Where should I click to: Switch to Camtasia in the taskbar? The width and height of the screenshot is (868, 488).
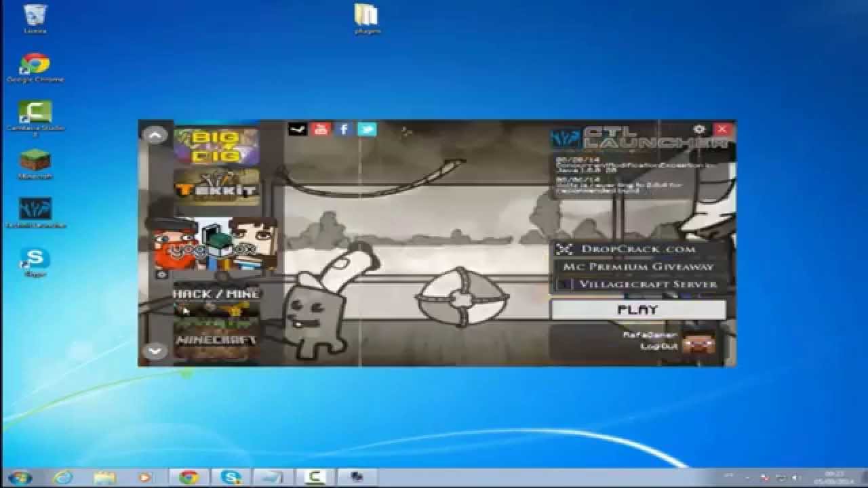314,477
